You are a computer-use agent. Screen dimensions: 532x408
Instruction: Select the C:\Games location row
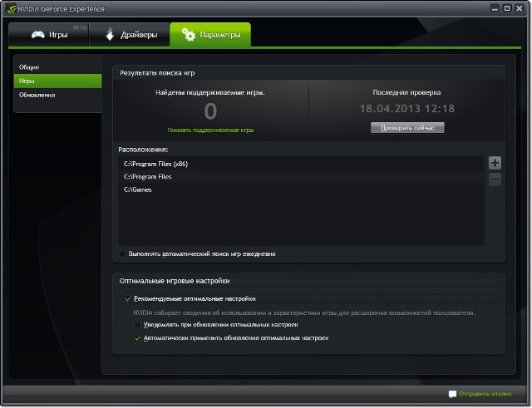tap(301, 189)
